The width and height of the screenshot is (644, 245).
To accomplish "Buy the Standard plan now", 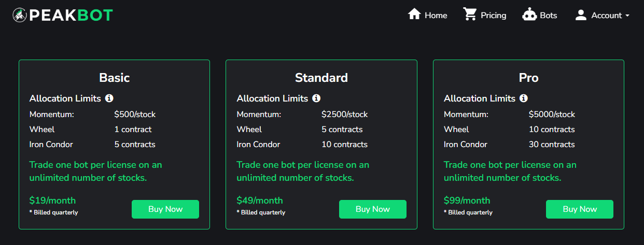I will 373,209.
